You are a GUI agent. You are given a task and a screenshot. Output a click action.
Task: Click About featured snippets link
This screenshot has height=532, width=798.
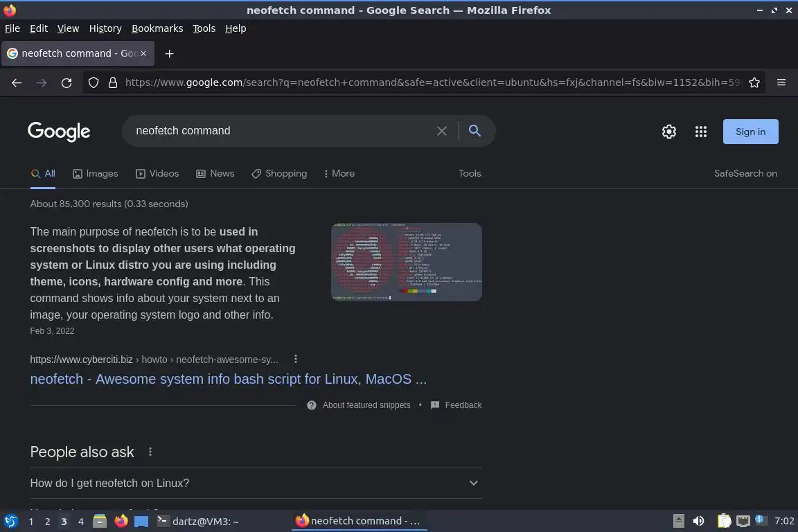(x=366, y=405)
